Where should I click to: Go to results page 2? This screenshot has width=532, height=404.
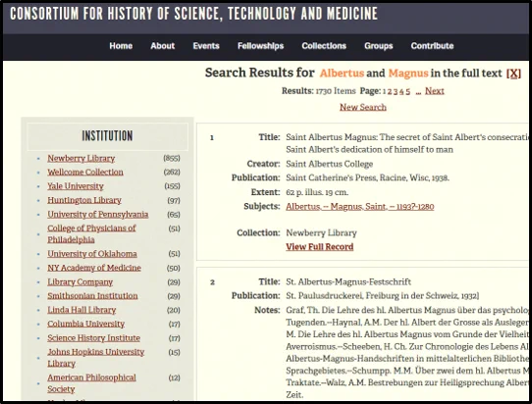(x=390, y=91)
